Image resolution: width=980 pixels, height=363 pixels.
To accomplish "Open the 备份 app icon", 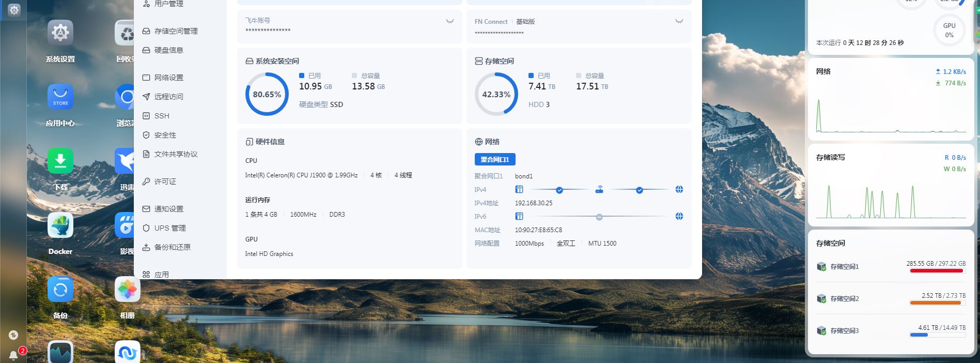I will (x=60, y=289).
